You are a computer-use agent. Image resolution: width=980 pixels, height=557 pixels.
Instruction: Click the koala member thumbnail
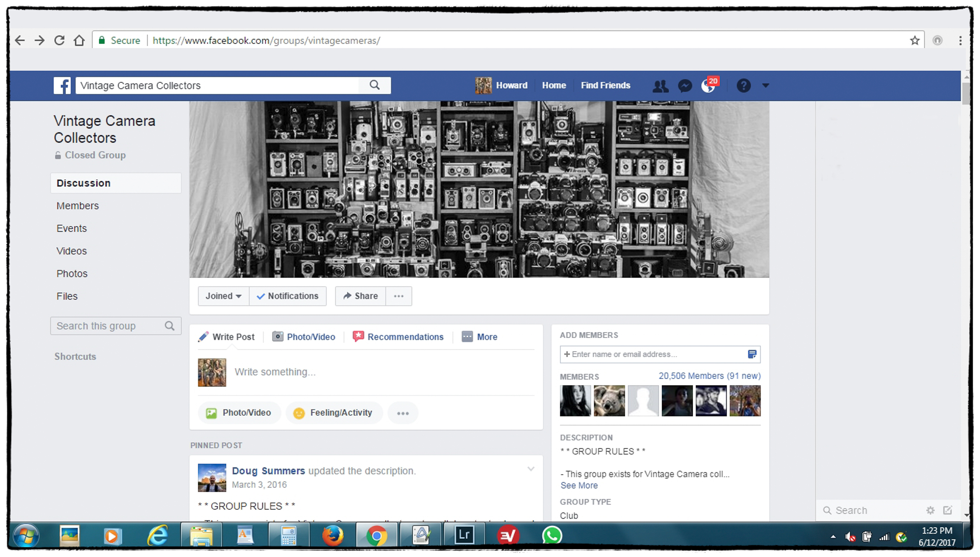[609, 400]
